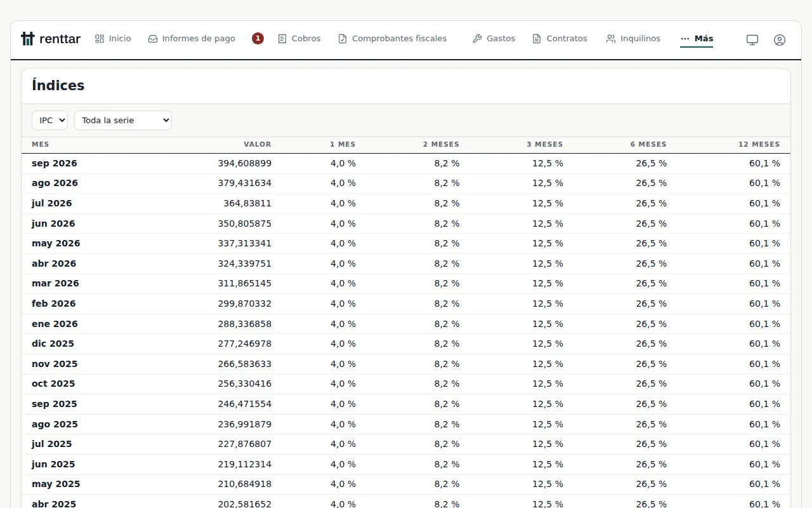Navigate to Inquilinos
This screenshot has width=812, height=508.
click(633, 39)
